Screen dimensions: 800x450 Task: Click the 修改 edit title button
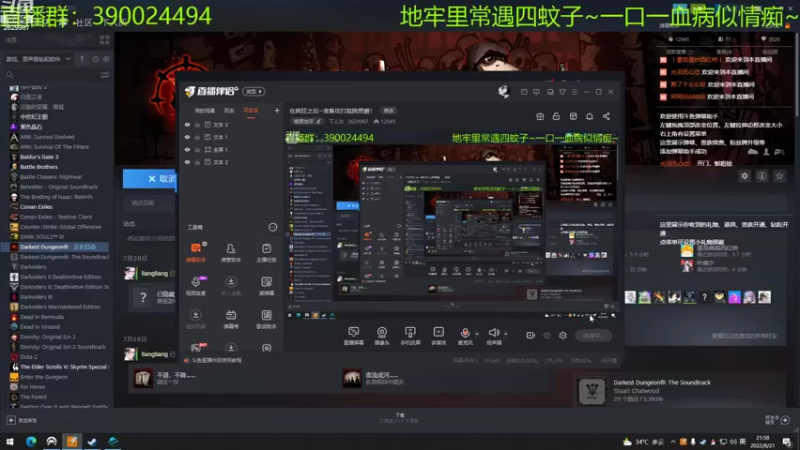point(389,111)
